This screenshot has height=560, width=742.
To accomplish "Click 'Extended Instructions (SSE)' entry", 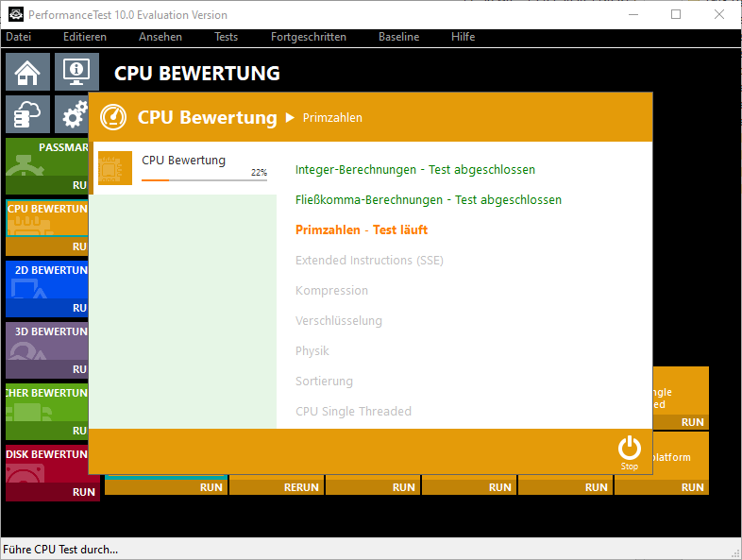I will 369,261.
